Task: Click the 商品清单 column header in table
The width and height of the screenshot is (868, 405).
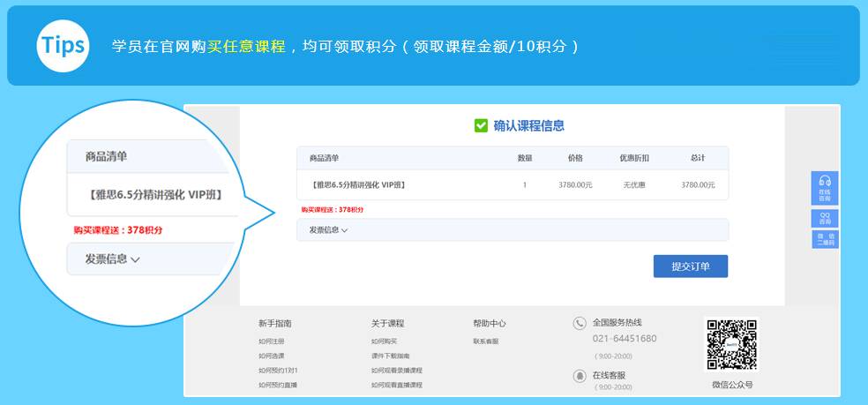Action: click(x=324, y=159)
